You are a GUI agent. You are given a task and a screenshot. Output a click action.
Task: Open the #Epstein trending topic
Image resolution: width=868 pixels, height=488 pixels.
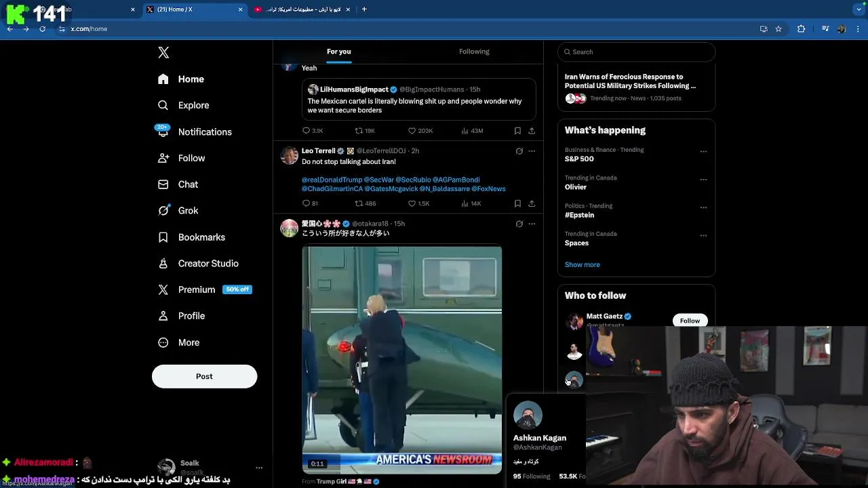[579, 215]
